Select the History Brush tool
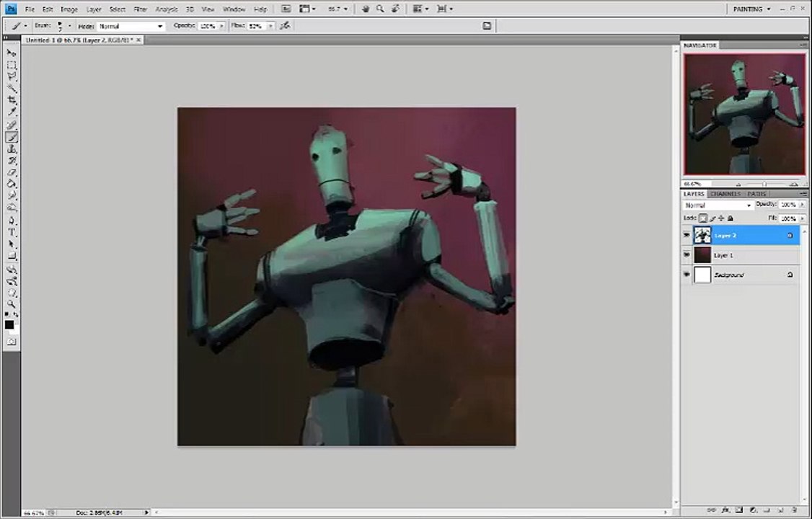The width and height of the screenshot is (812, 519). tap(12, 161)
